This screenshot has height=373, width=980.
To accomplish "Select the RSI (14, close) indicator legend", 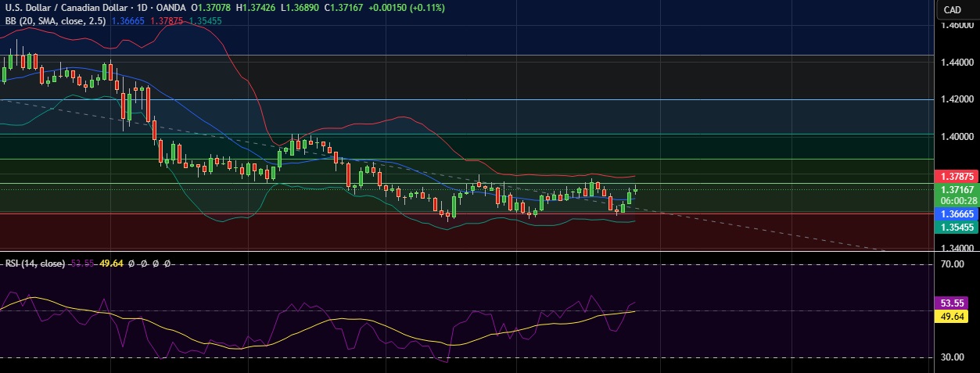I will (x=35, y=264).
